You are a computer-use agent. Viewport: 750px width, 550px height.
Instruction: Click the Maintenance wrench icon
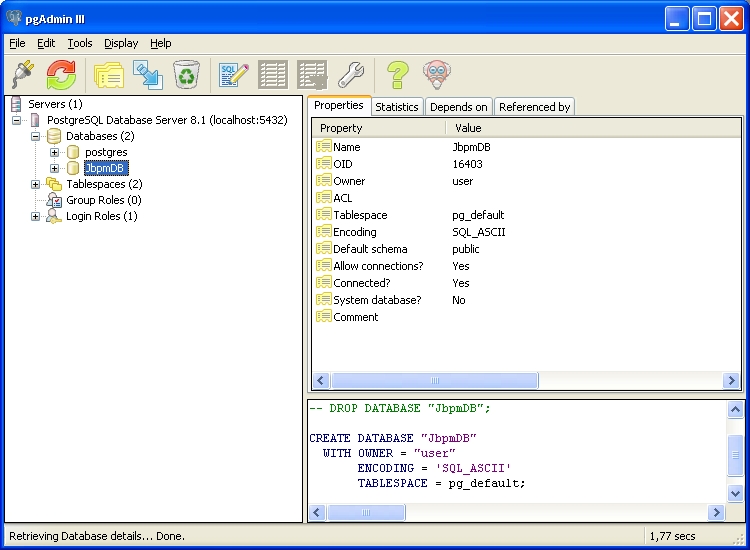coord(351,74)
